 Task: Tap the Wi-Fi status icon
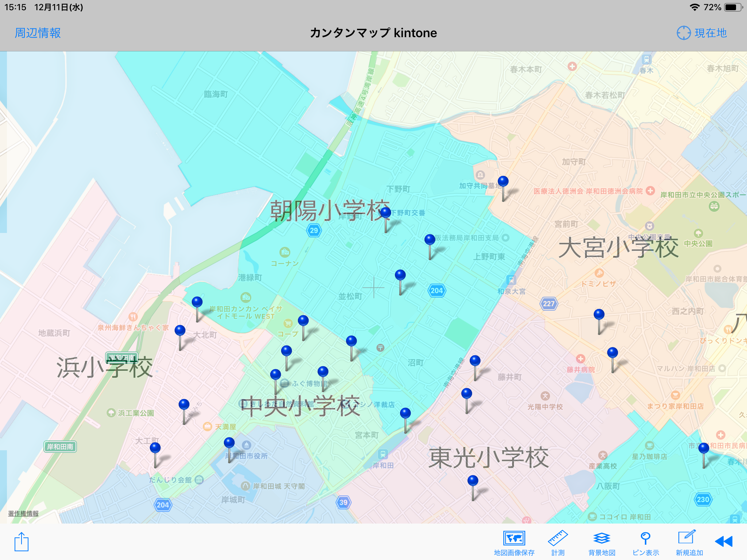point(695,7)
